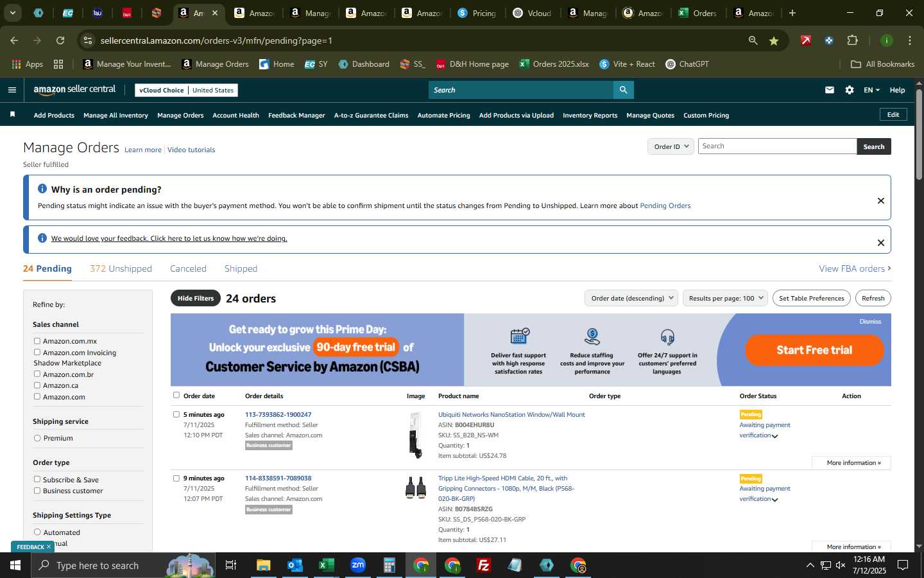
Task: Open the EN language dropdown
Action: [x=871, y=90]
